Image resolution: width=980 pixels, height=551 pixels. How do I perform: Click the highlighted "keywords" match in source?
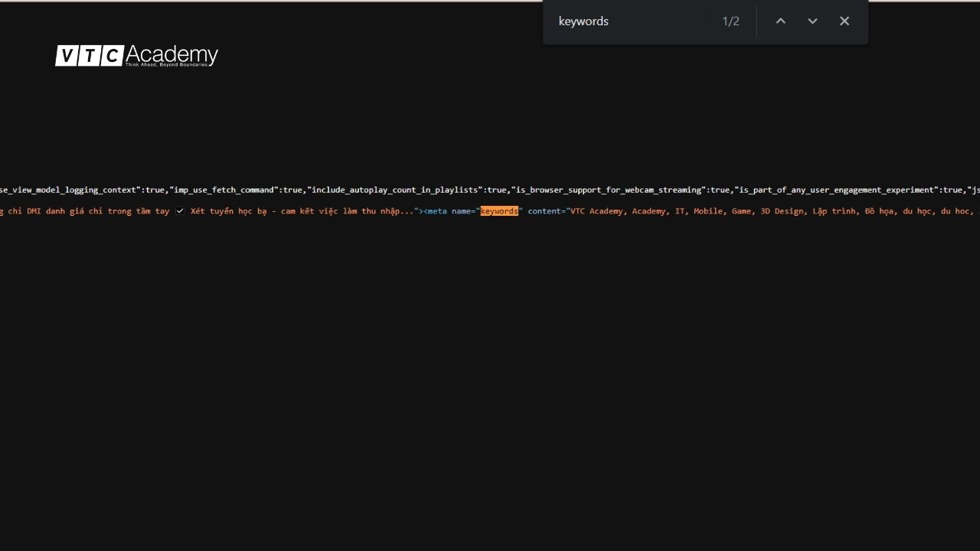click(x=499, y=211)
